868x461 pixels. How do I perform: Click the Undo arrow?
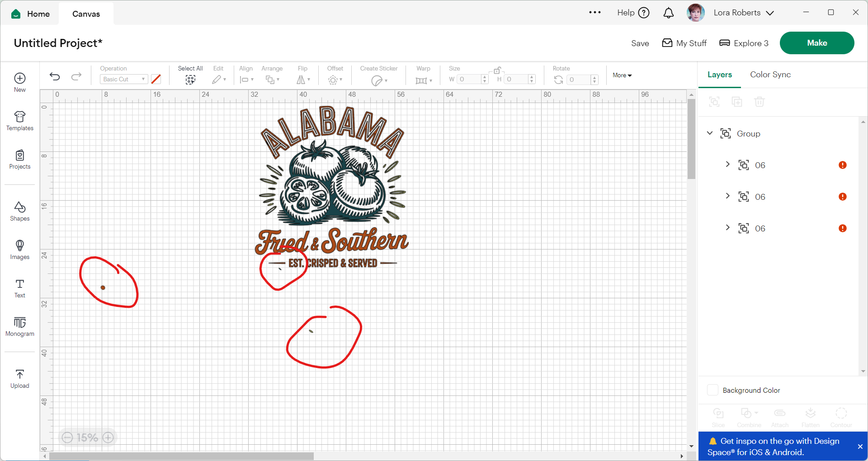(x=55, y=76)
